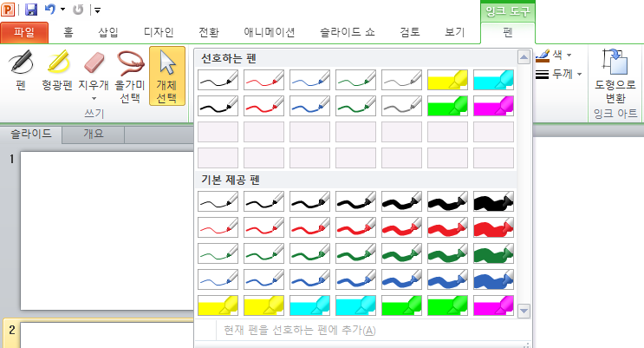Choose bright green highlighter in favorite pens
This screenshot has height=348, width=644.
pyautogui.click(x=447, y=106)
